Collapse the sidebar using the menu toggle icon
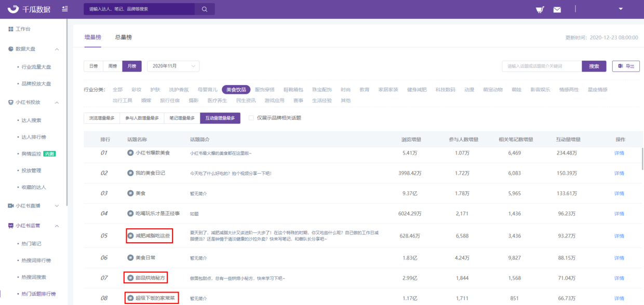This screenshot has width=644, height=305. coord(64,8)
